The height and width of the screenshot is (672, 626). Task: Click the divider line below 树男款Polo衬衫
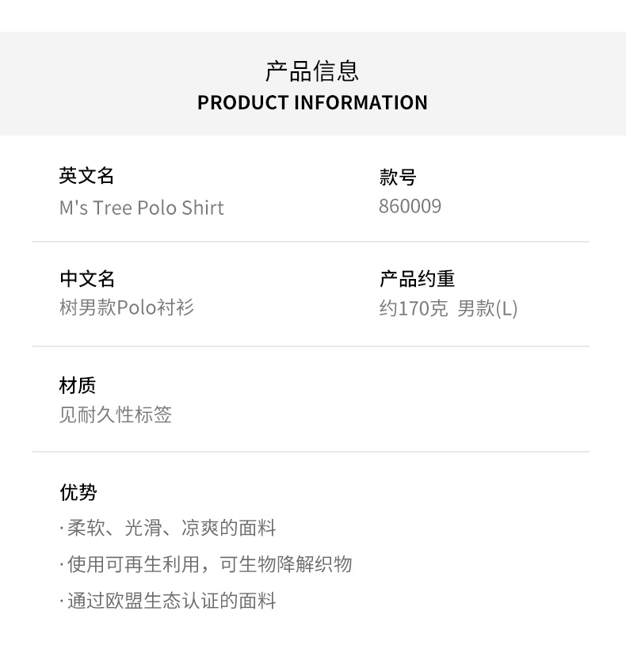tap(311, 346)
